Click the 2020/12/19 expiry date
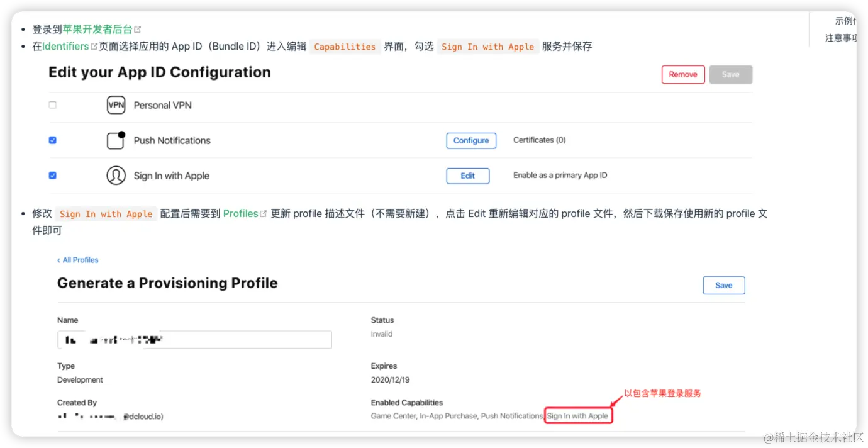868x448 pixels. [390, 379]
